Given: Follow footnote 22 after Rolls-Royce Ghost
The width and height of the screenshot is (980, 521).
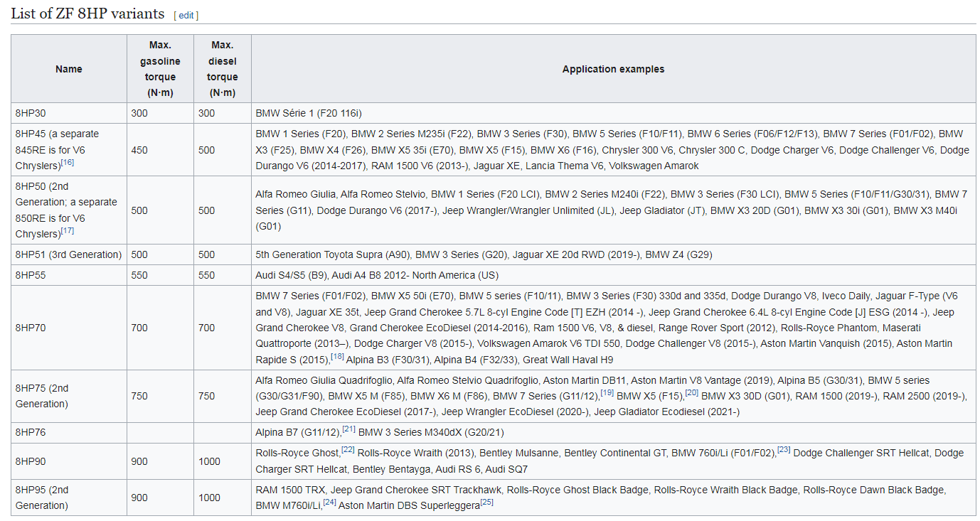Looking at the screenshot, I should coord(348,449).
